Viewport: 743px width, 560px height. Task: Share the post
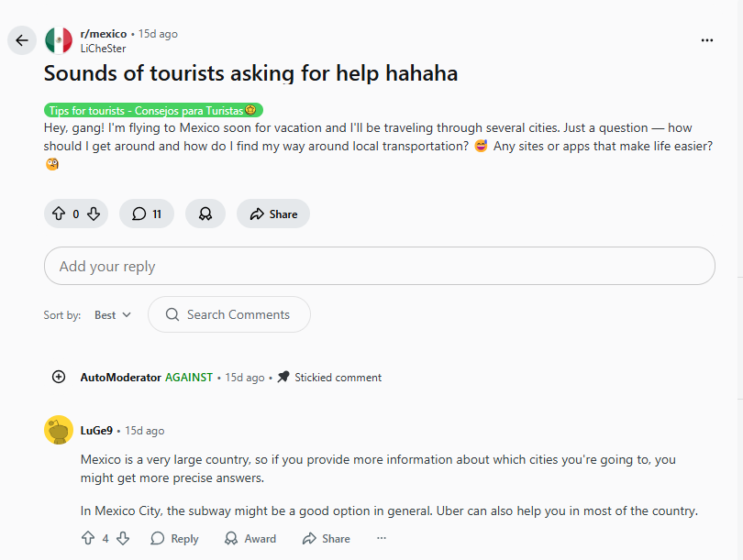(273, 214)
